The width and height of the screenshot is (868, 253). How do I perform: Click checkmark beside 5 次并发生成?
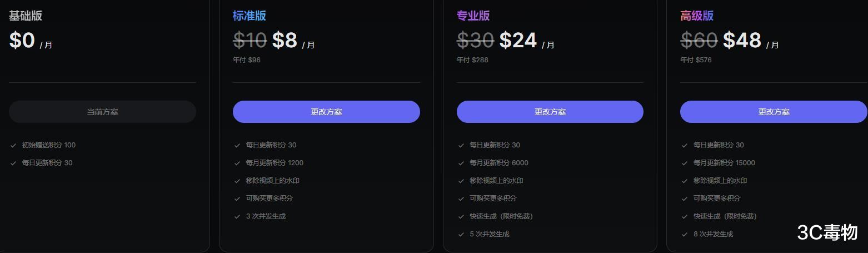point(461,235)
